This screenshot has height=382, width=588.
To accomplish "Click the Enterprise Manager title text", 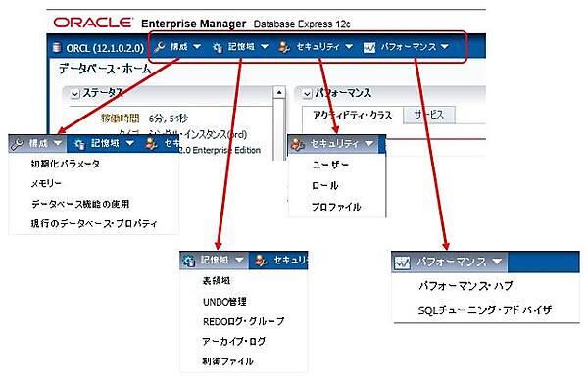I will click(x=193, y=24).
